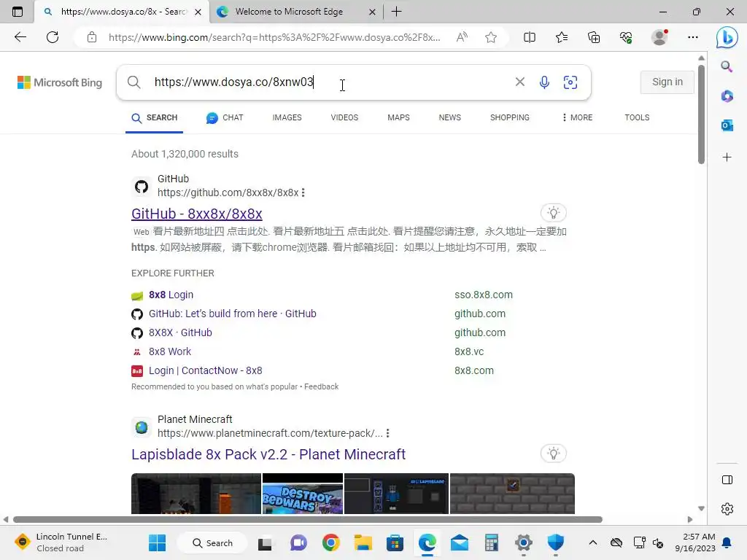Click the Sign in button
Image resolution: width=747 pixels, height=560 pixels.
tap(667, 82)
